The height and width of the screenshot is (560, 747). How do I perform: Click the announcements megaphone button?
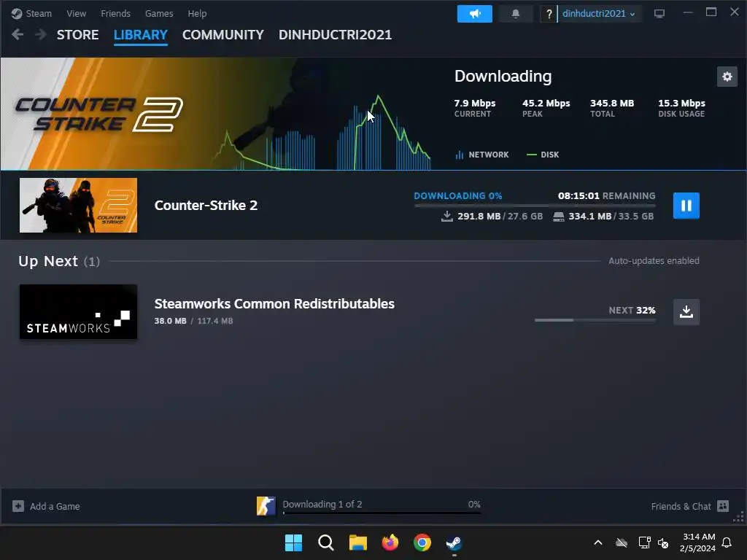coord(474,14)
